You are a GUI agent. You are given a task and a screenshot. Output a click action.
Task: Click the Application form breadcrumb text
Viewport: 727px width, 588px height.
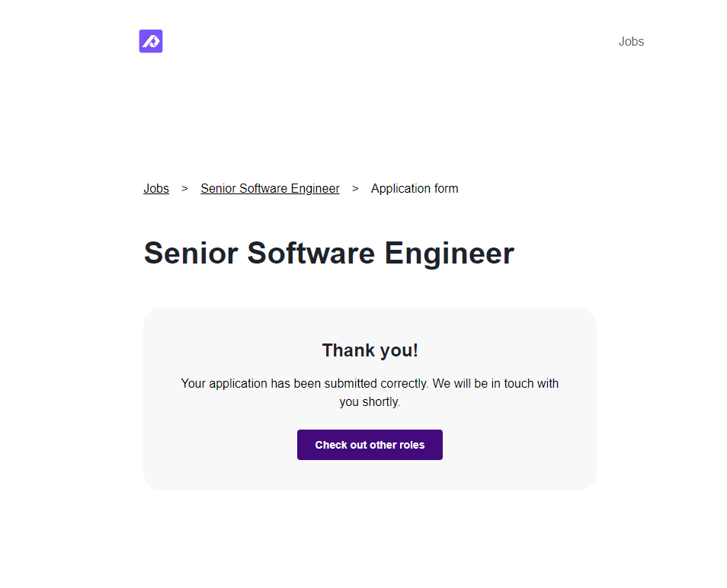point(415,189)
